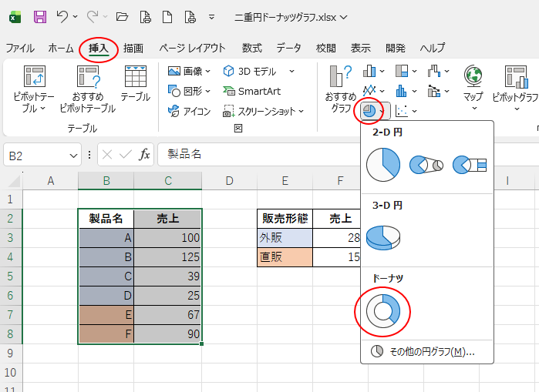
Task: Open the File (ファイル) tab
Action: 20,48
